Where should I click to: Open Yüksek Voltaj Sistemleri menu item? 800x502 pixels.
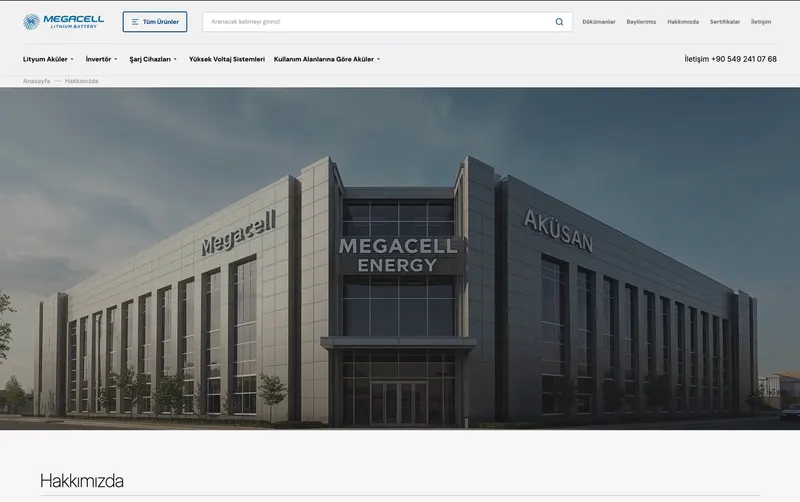(x=227, y=59)
